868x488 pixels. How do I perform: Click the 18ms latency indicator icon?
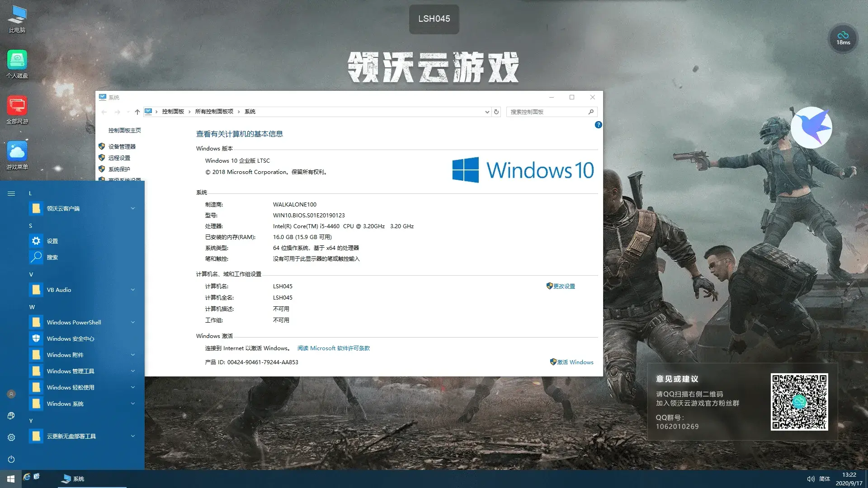pos(843,38)
